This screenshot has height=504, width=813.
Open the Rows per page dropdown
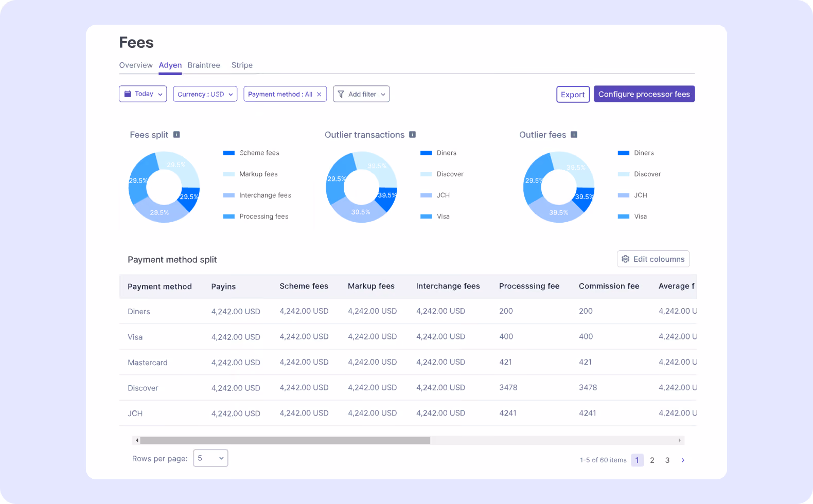[x=210, y=458]
